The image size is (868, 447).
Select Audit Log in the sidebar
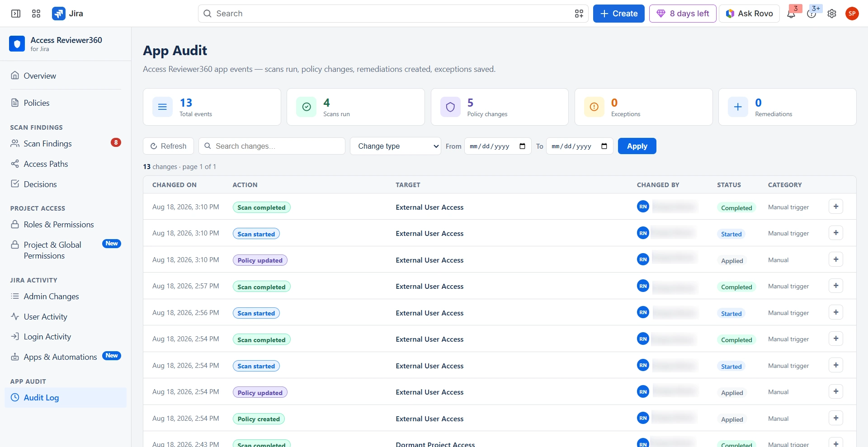66,397
